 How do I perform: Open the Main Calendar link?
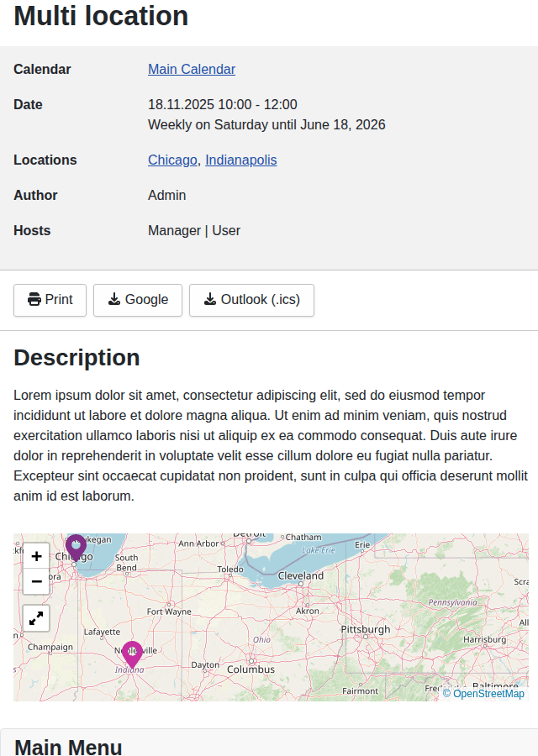192,70
